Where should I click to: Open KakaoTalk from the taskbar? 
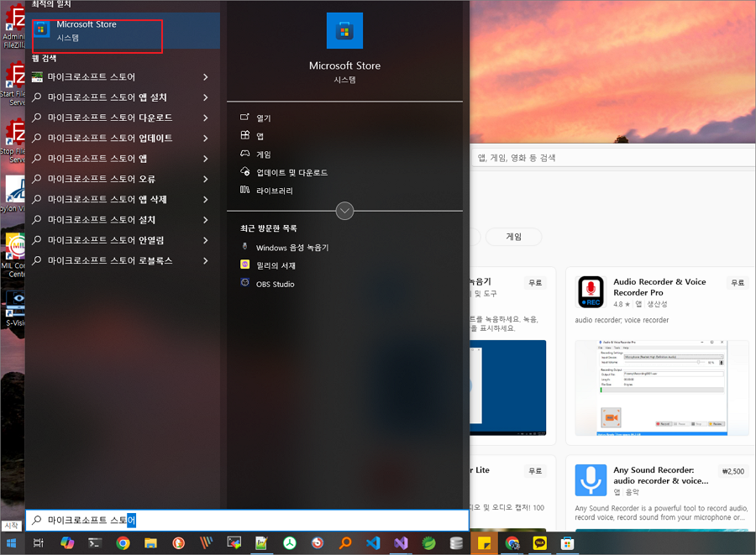pyautogui.click(x=539, y=543)
